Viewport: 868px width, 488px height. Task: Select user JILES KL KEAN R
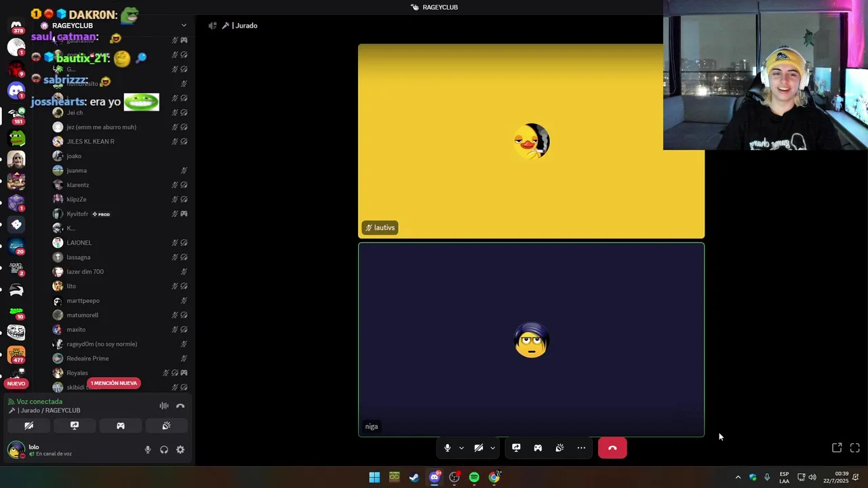pos(90,142)
